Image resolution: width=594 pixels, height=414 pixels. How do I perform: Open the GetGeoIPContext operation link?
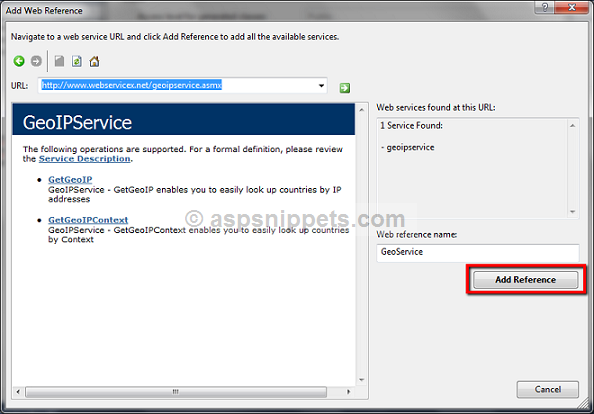point(88,220)
